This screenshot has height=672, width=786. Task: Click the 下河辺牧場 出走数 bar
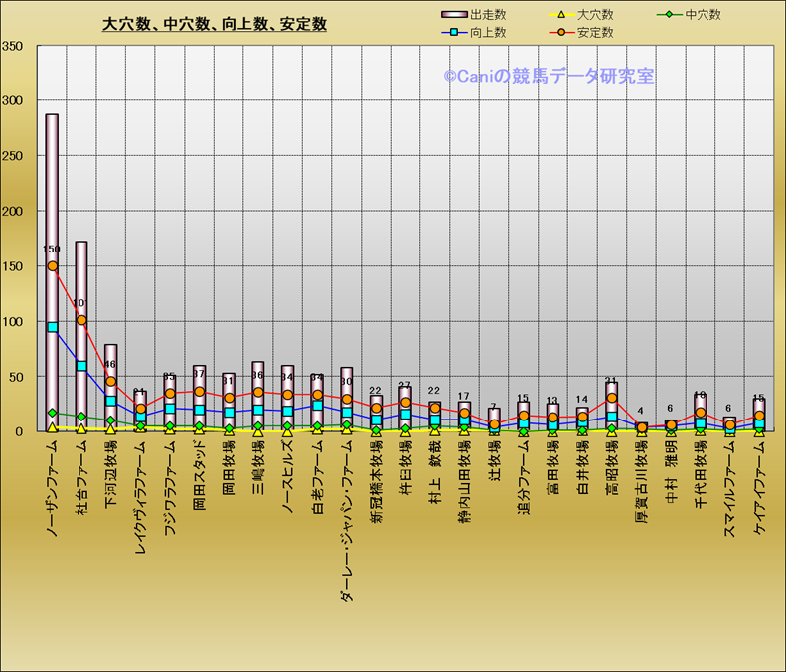[x=111, y=360]
